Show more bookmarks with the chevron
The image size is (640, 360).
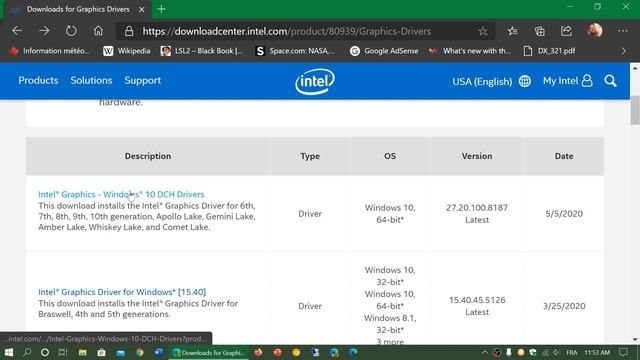coord(624,51)
